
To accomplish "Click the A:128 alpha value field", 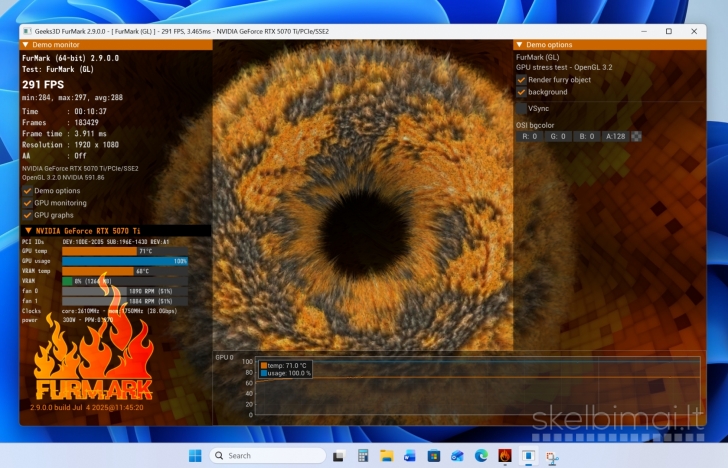I will coord(615,136).
